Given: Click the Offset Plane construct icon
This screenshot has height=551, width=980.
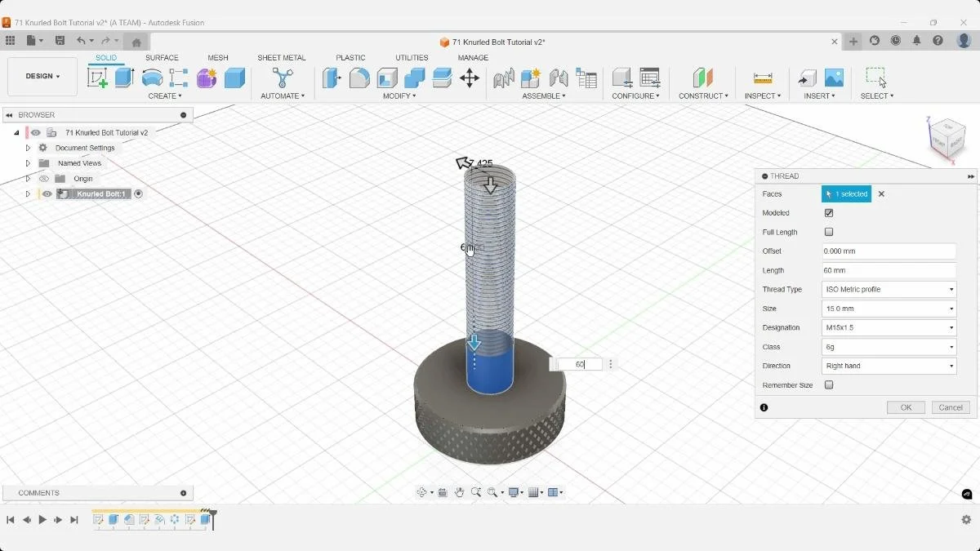Looking at the screenshot, I should (x=703, y=78).
